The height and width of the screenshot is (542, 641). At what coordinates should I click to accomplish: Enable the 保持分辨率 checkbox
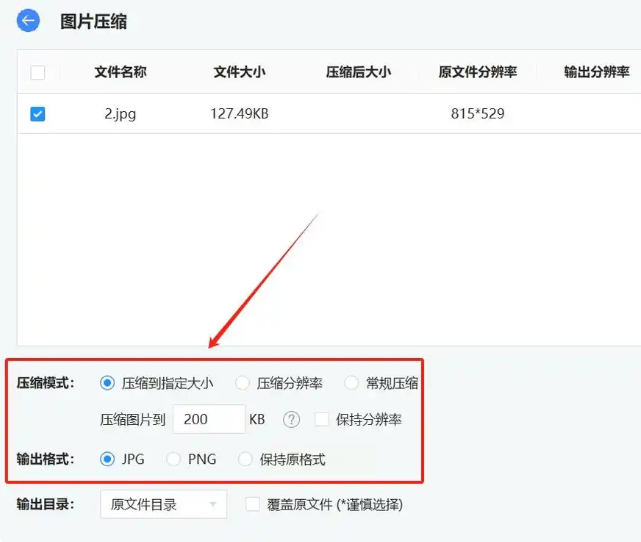click(322, 419)
